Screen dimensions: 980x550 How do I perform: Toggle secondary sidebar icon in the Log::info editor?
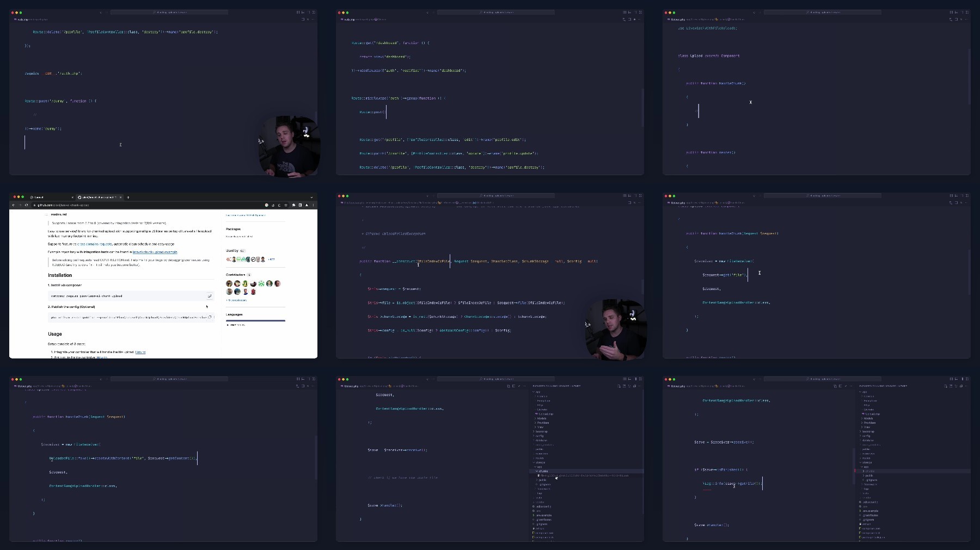pyautogui.click(x=962, y=379)
